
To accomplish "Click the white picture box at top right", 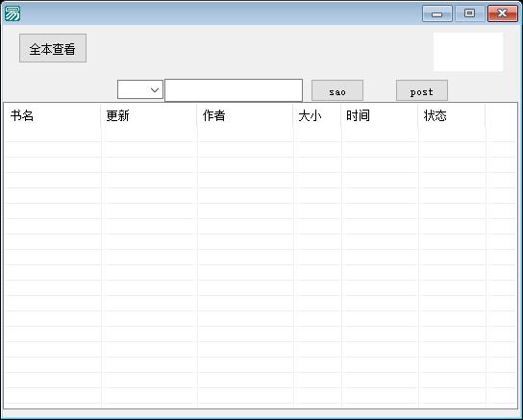I will pos(468,52).
